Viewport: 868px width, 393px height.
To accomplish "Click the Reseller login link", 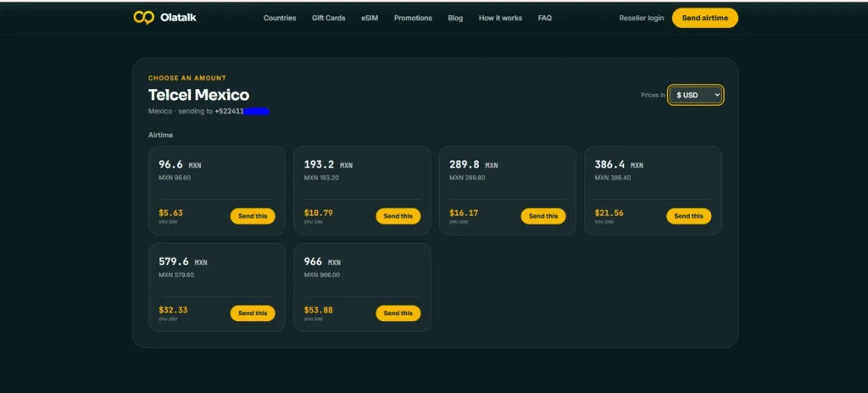I will (x=642, y=18).
